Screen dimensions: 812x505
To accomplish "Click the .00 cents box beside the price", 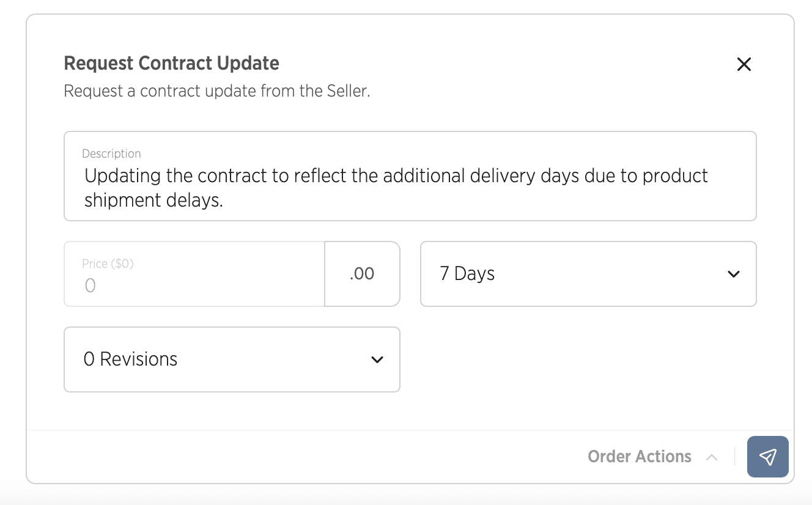I will (362, 274).
